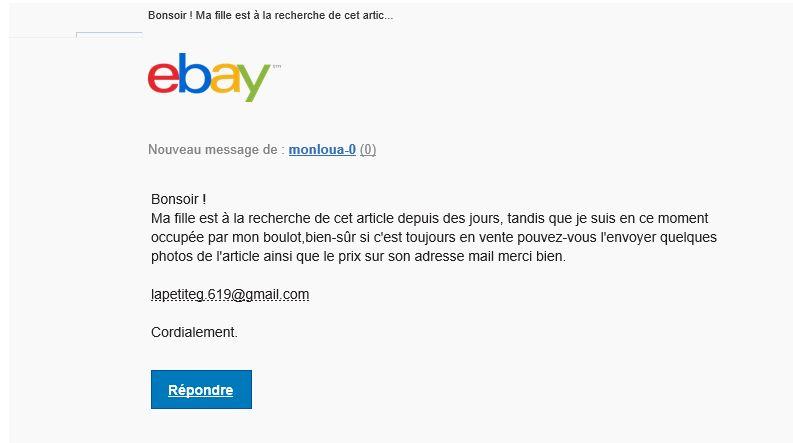The width and height of the screenshot is (793, 443).
Task: Click the "Nouveau message de :" label
Action: point(216,150)
